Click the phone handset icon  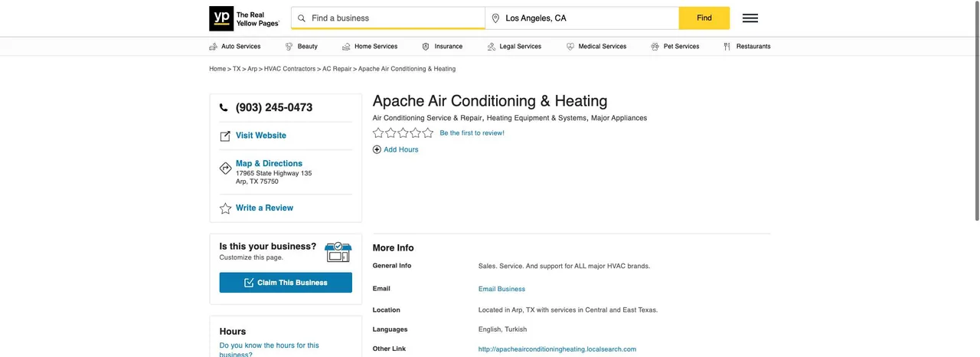coord(224,108)
